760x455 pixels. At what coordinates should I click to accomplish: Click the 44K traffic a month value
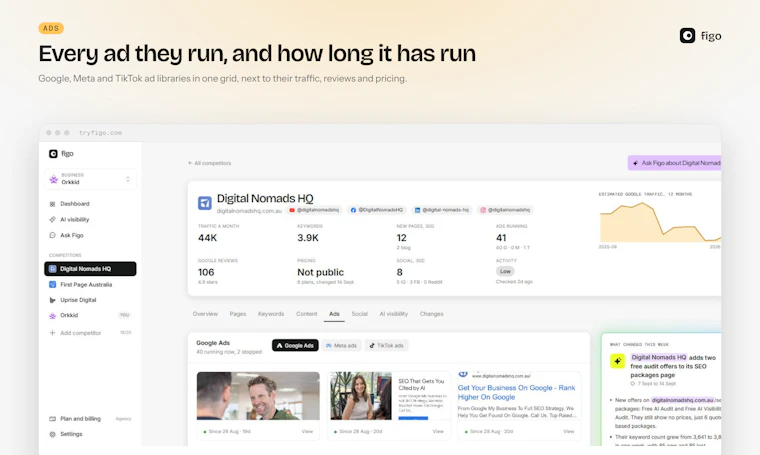point(207,238)
